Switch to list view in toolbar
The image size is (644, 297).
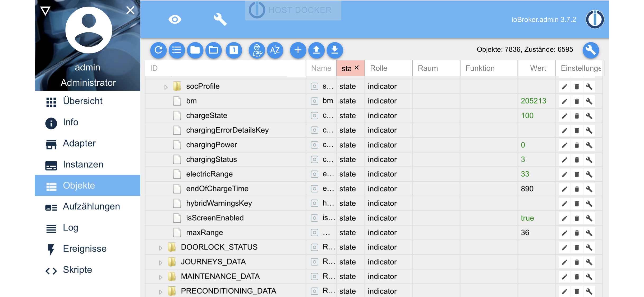(177, 50)
